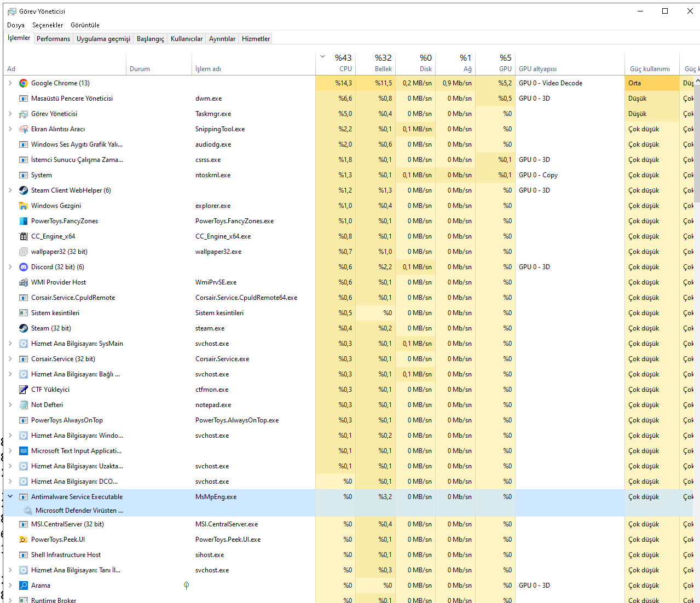Viewport: 700px width, 603px height.
Task: Toggle the column header collapse chevron
Action: (323, 56)
